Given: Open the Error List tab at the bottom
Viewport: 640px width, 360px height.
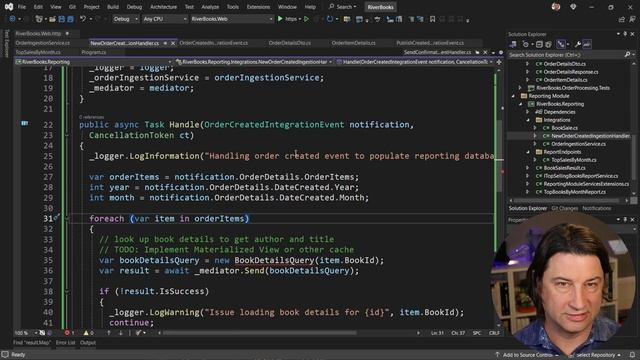Looking at the screenshot, I should click(x=65, y=342).
